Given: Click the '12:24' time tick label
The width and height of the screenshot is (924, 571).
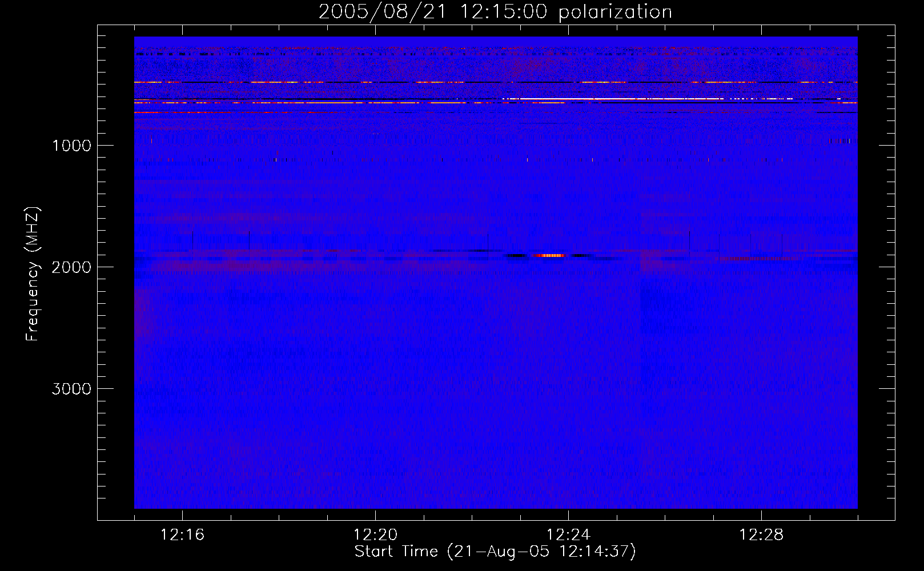Looking at the screenshot, I should [568, 535].
